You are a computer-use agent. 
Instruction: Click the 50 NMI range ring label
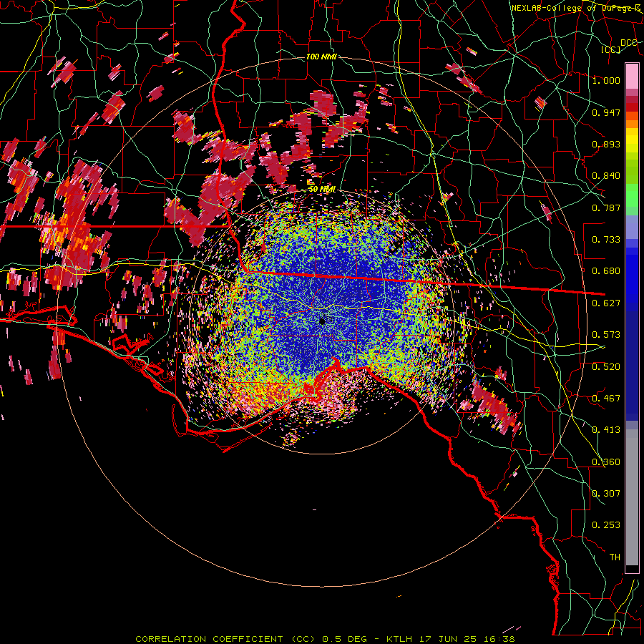point(321,190)
